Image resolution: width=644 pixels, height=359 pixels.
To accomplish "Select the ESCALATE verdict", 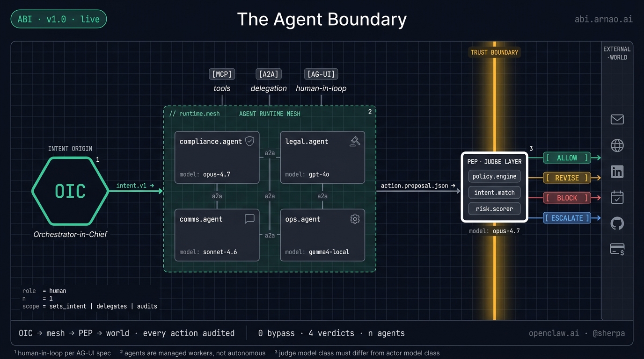I will [x=567, y=218].
